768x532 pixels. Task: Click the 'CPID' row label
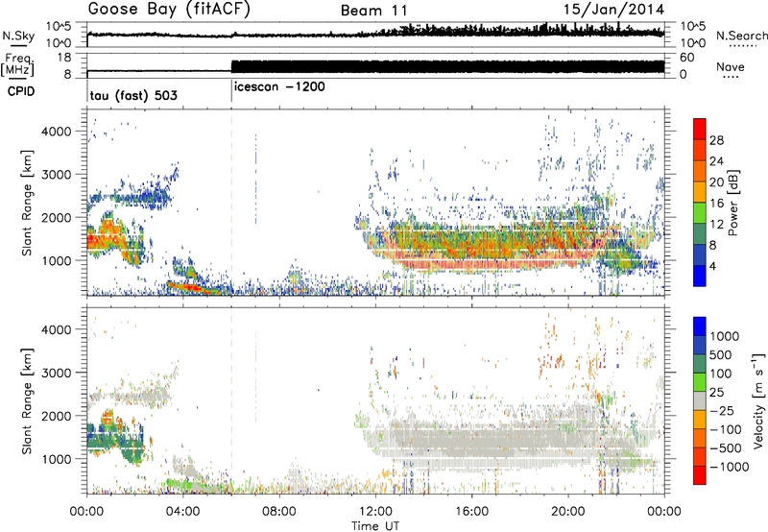coord(21,91)
